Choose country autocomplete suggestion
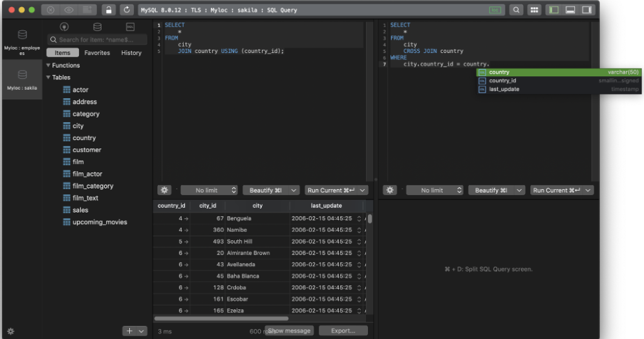 click(559, 72)
